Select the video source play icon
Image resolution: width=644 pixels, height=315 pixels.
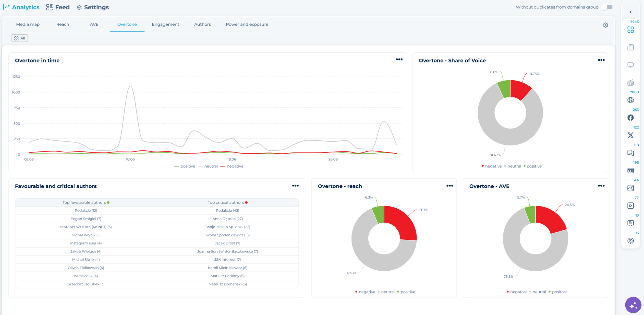pyautogui.click(x=631, y=206)
